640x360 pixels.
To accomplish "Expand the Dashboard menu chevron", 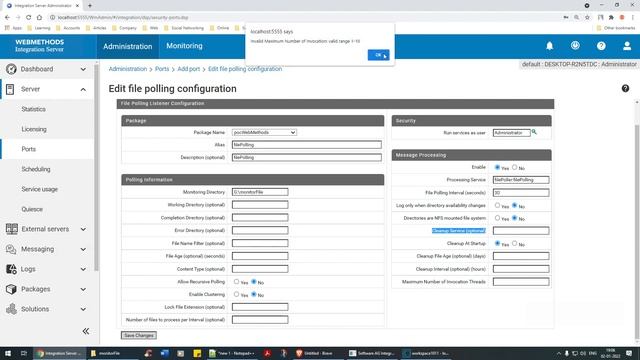I will tap(83, 69).
